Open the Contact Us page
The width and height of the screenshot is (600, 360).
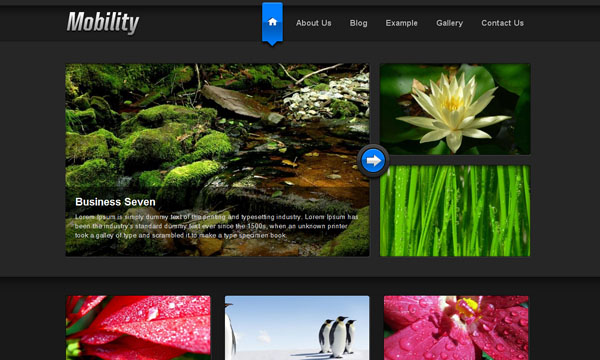[x=502, y=23]
